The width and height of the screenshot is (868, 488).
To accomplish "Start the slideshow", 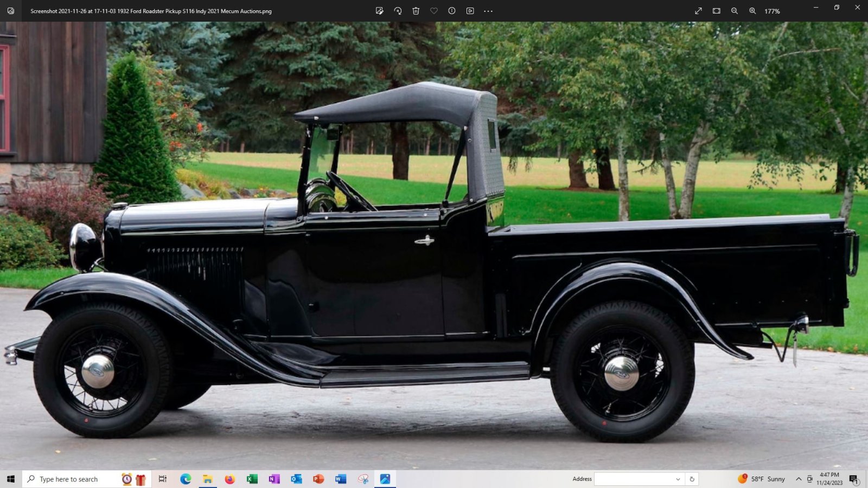I will coord(470,11).
